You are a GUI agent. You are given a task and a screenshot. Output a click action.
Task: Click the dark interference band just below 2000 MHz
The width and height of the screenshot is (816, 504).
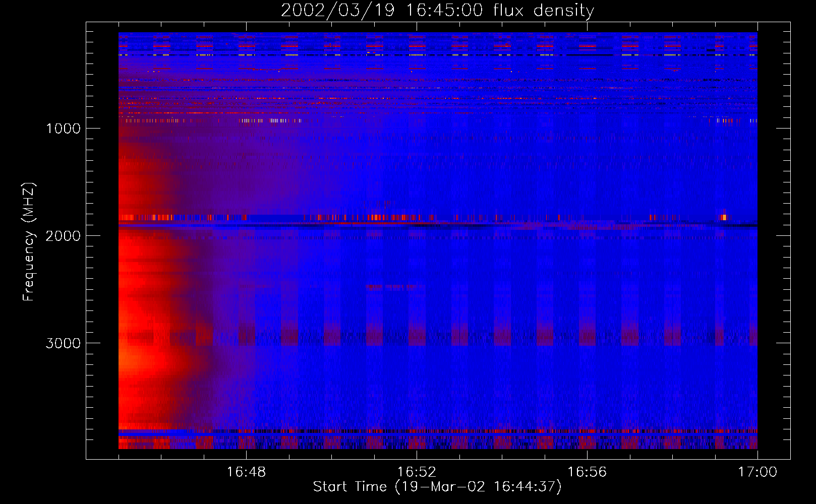(x=438, y=226)
